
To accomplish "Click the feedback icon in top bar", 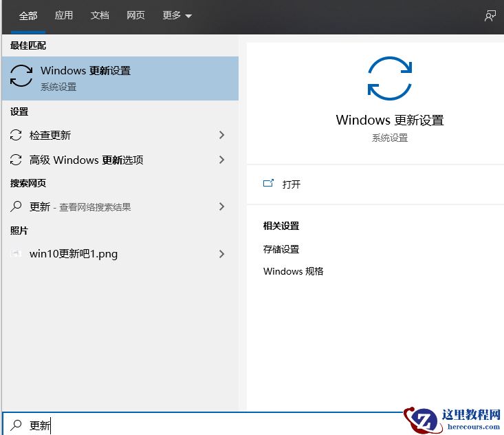I will [490, 15].
